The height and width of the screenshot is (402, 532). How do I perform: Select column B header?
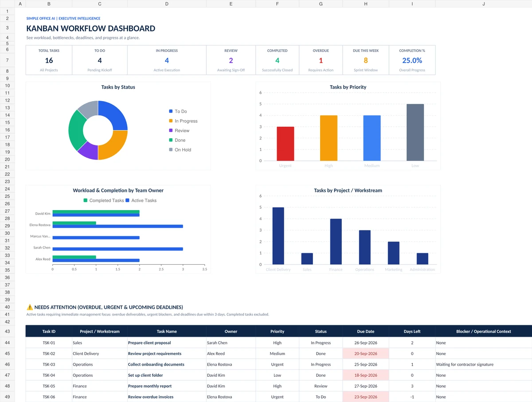[48, 4]
